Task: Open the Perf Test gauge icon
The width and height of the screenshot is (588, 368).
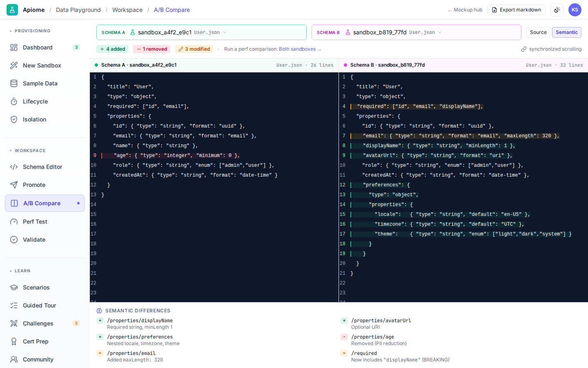Action: click(14, 222)
